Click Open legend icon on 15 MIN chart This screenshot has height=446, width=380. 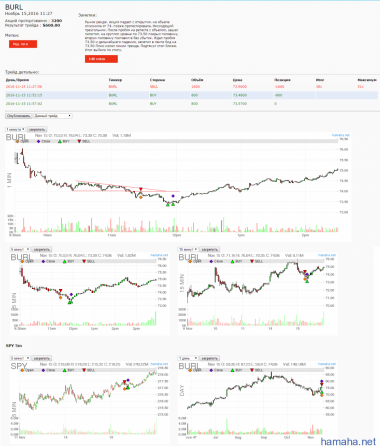190,261
